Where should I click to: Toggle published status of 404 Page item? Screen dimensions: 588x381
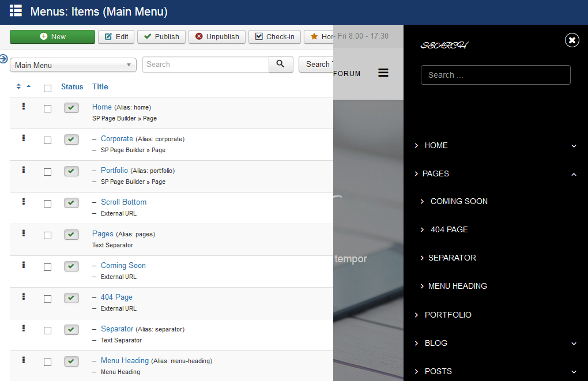(71, 298)
